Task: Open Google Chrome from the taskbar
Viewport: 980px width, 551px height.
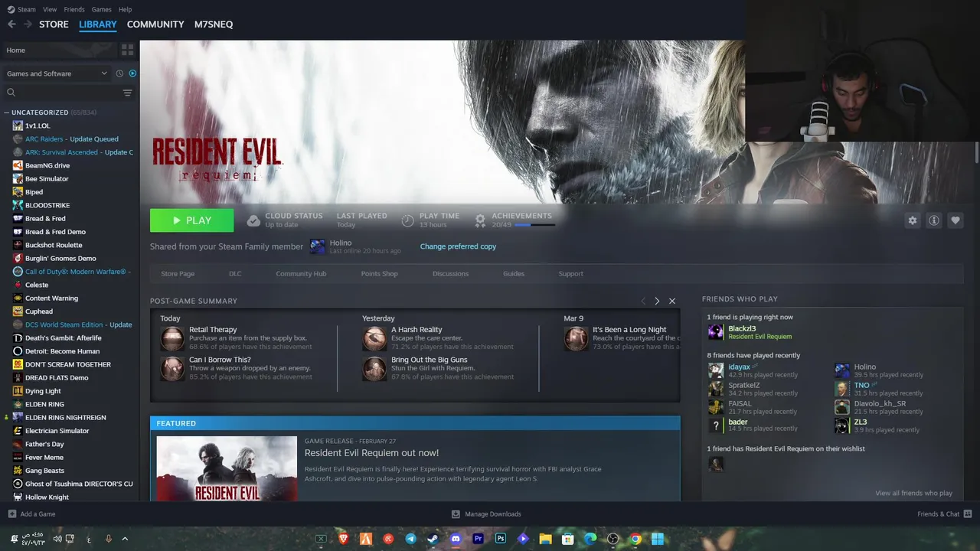Action: 635,539
